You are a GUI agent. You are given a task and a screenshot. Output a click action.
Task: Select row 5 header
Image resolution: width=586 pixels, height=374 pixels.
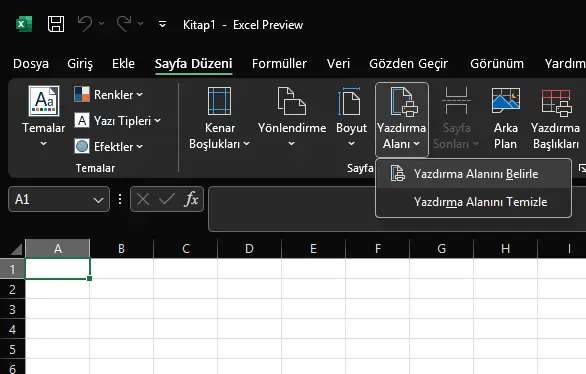pos(12,349)
